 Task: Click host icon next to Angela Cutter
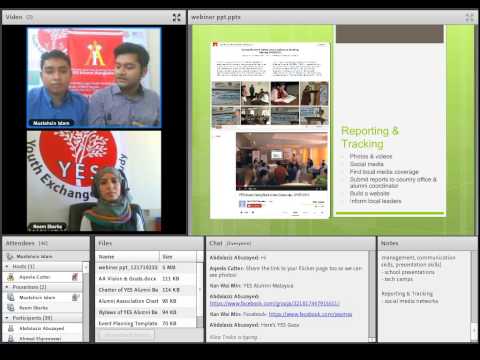coord(11,277)
